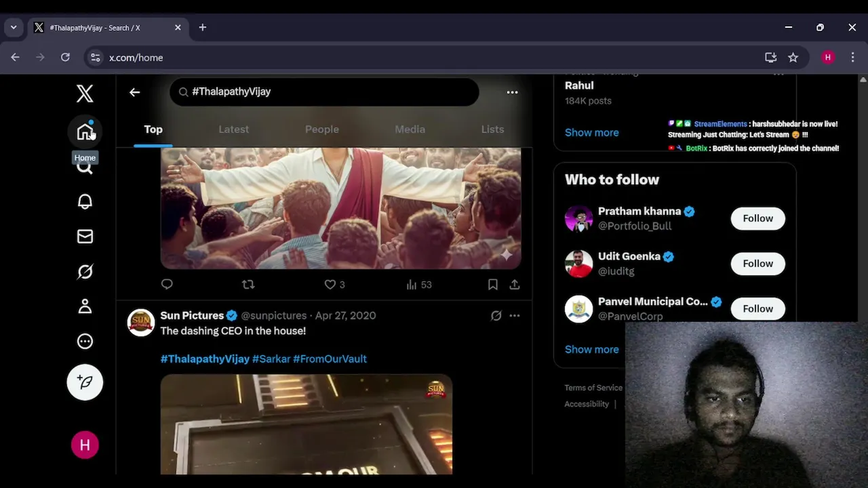Open the Apr 27, 2020 timestamp
The width and height of the screenshot is (868, 488).
(345, 315)
